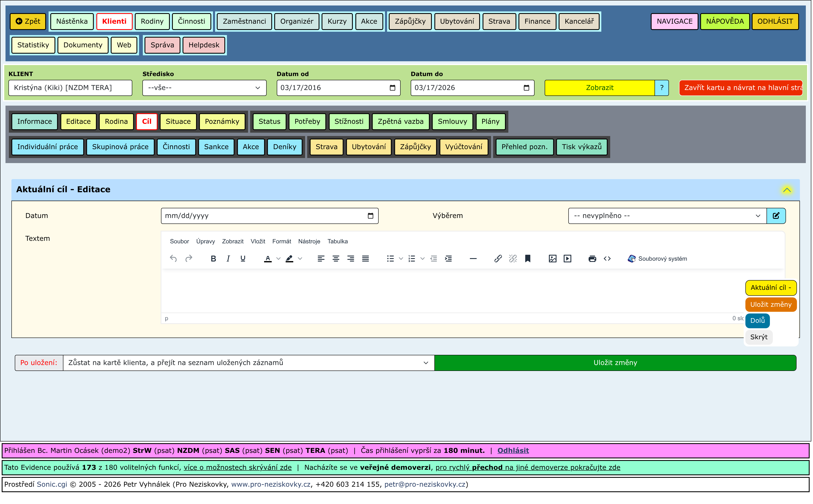The image size is (813, 504).
Task: Open the text color picker arrow
Action: coord(278,259)
